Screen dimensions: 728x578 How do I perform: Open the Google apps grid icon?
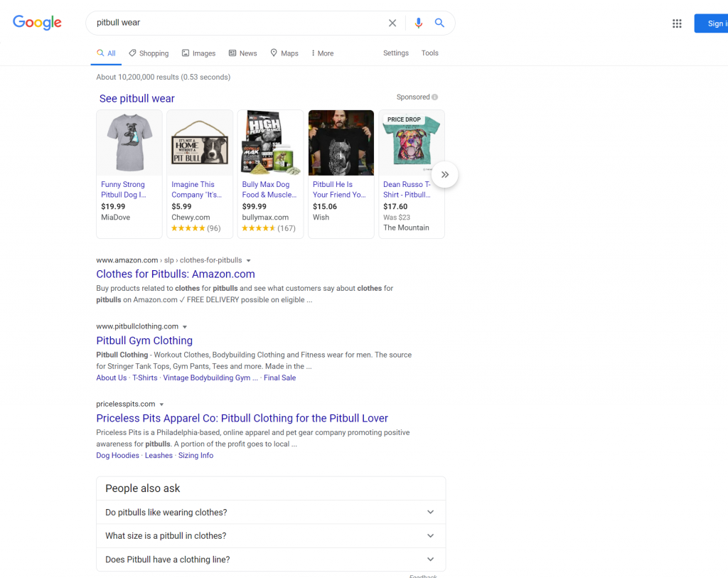click(677, 23)
